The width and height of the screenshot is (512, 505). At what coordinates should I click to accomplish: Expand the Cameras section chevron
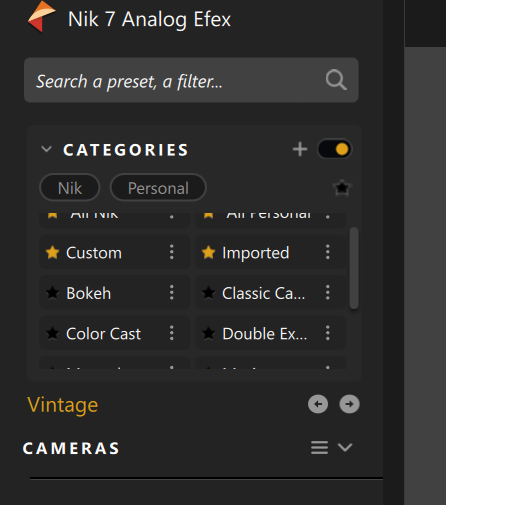(345, 447)
